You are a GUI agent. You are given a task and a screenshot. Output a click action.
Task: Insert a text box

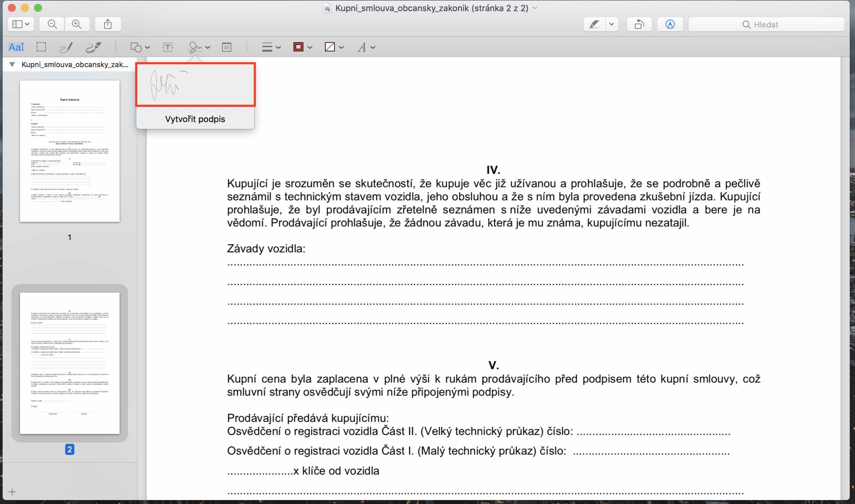click(x=168, y=47)
